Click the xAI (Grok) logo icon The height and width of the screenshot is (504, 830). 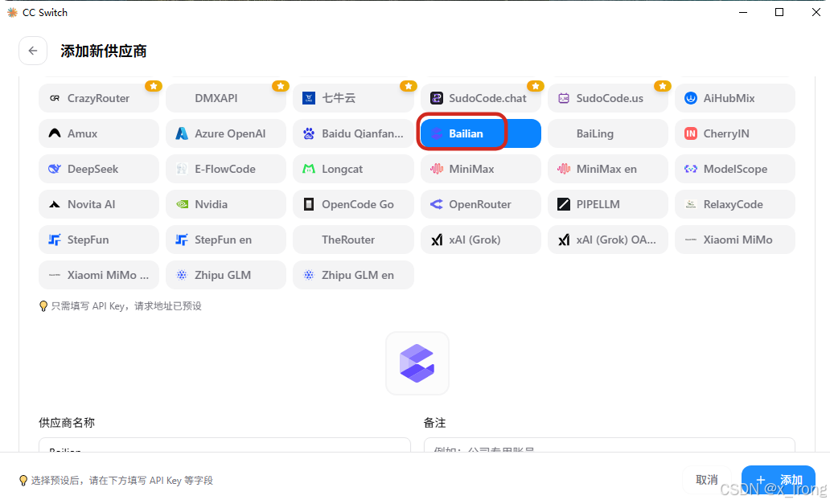[x=436, y=240]
